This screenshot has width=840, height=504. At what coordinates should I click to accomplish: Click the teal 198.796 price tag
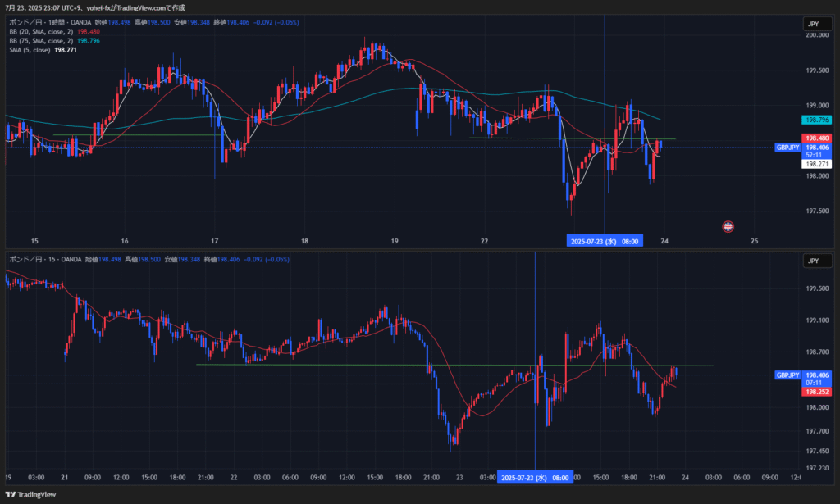click(818, 120)
